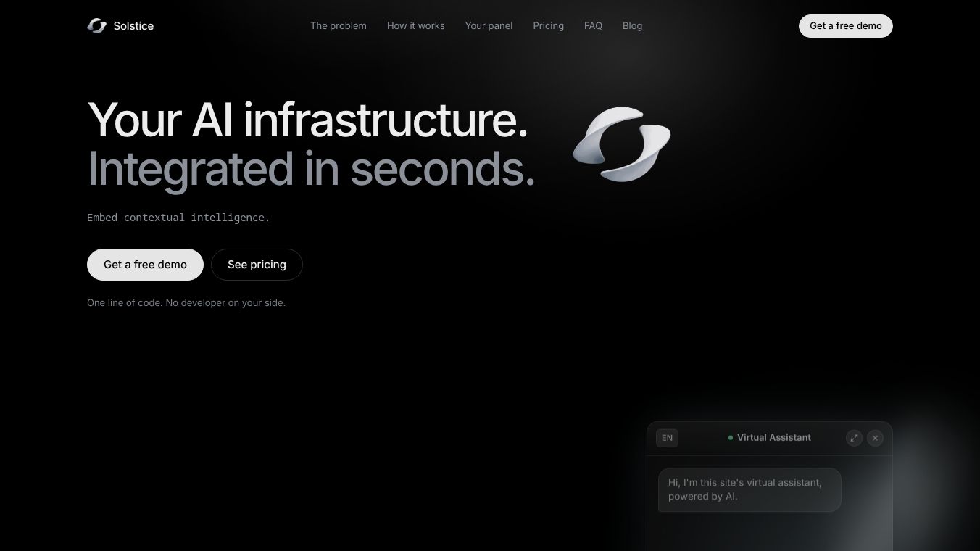Screen dimensions: 980x551
Task: Click hero Get a free demo button
Action: pyautogui.click(x=145, y=265)
